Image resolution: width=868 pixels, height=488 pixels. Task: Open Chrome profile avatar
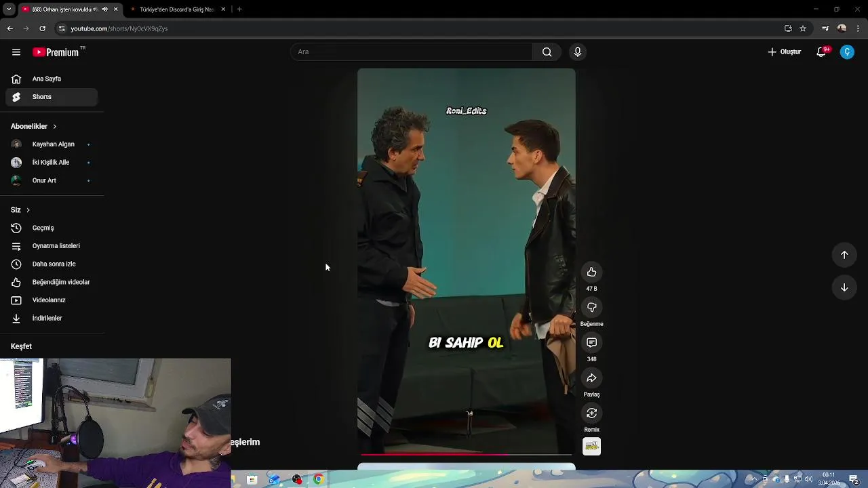(x=842, y=28)
